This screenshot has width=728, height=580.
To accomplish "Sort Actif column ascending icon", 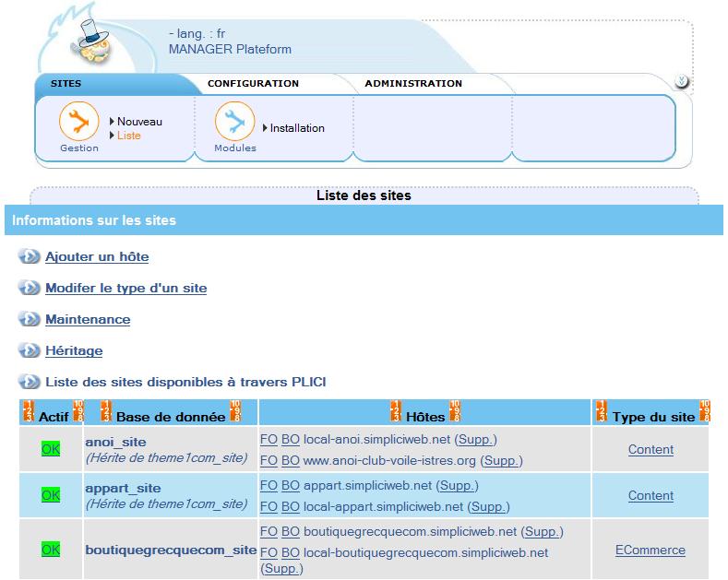I will 29,411.
